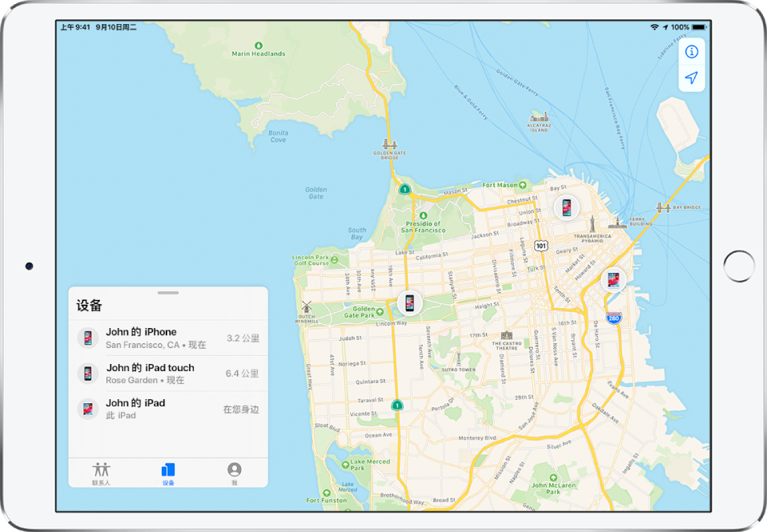Open the John 的 iPhone device row

coord(168,337)
